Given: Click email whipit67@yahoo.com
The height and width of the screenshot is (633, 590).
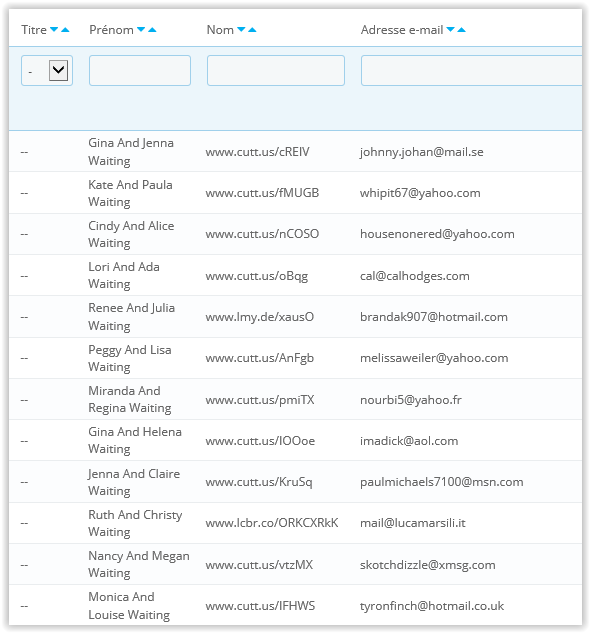Looking at the screenshot, I should (x=420, y=193).
